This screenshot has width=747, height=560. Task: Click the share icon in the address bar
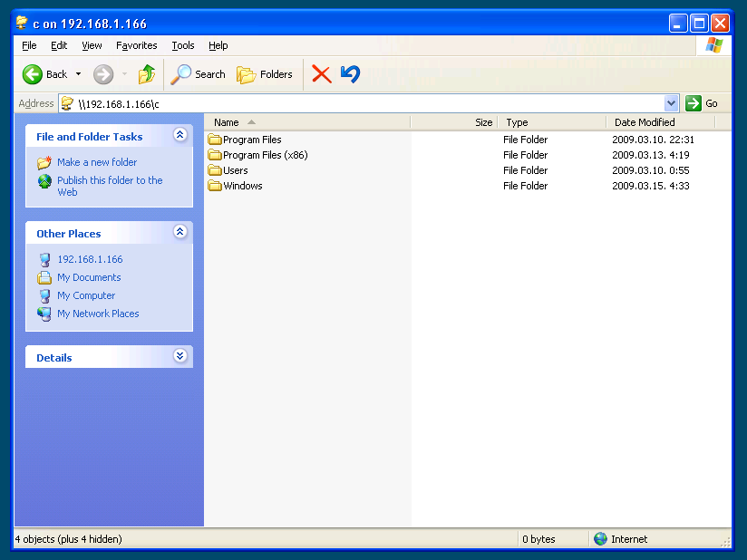coord(68,103)
